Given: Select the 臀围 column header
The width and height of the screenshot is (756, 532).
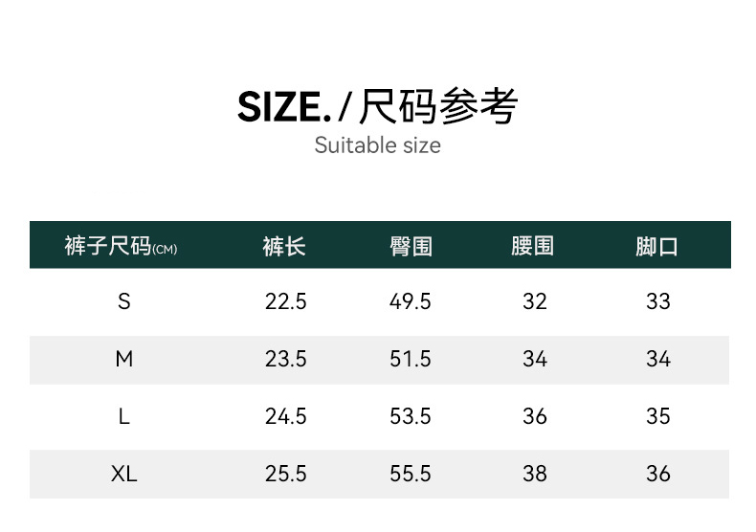Looking at the screenshot, I should click(411, 247).
